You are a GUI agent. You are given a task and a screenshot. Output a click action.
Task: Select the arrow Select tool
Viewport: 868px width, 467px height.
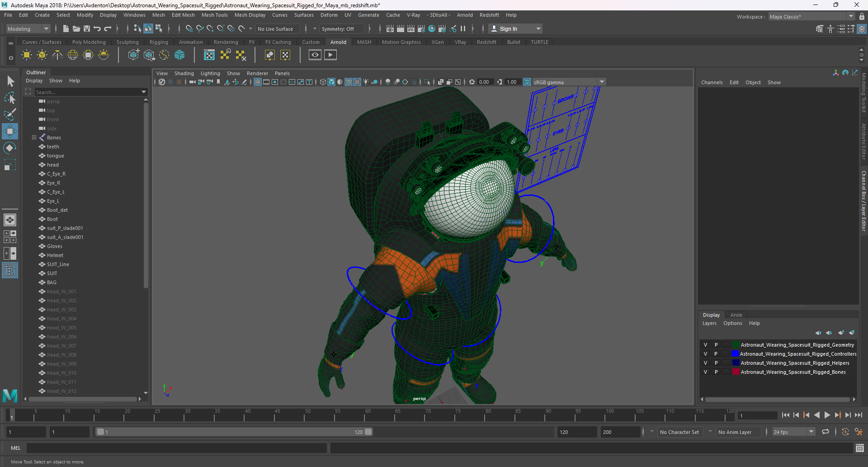(10, 81)
